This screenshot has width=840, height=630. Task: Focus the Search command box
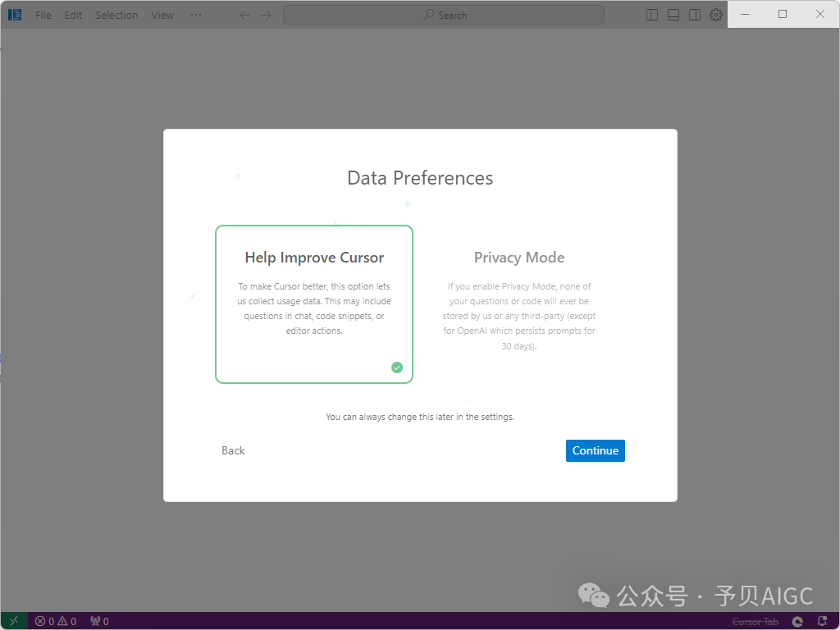[x=444, y=15]
